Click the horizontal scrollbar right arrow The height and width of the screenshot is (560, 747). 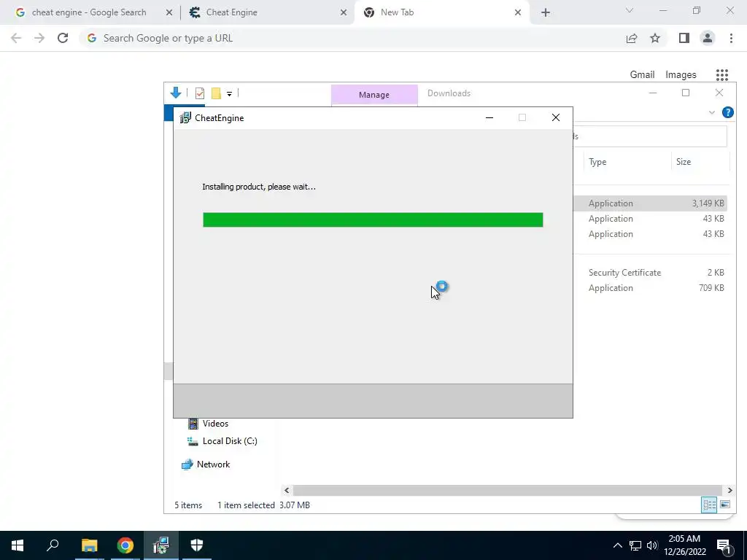coord(729,490)
